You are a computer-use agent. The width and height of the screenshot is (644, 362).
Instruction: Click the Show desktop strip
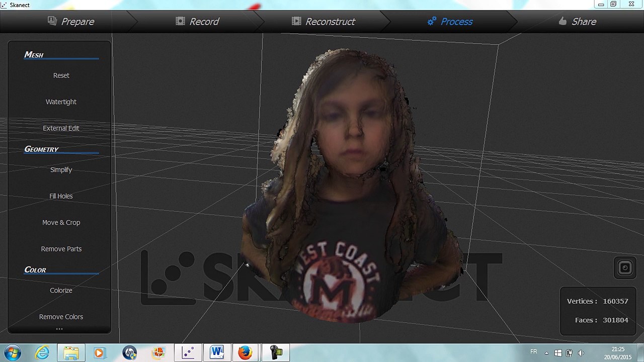coord(640,353)
